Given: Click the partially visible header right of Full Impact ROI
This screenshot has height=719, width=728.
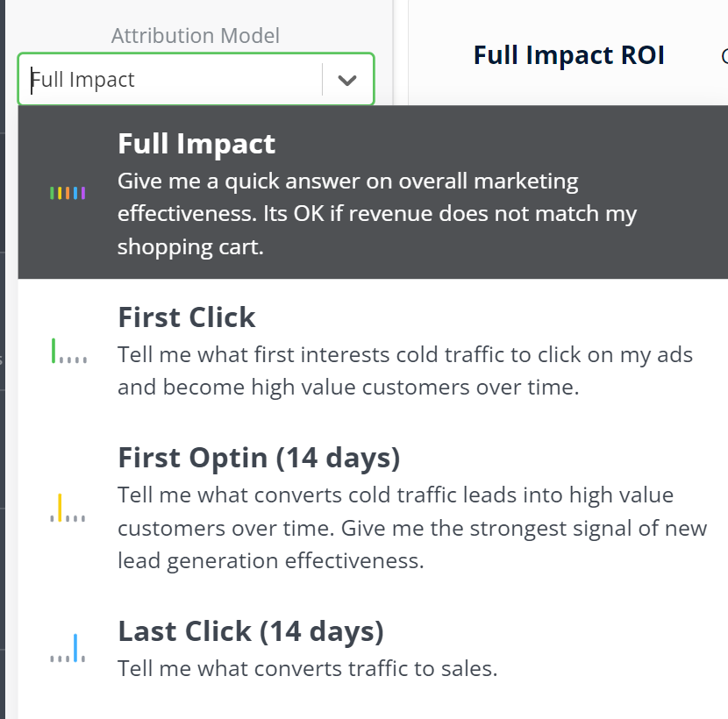Looking at the screenshot, I should (724, 56).
